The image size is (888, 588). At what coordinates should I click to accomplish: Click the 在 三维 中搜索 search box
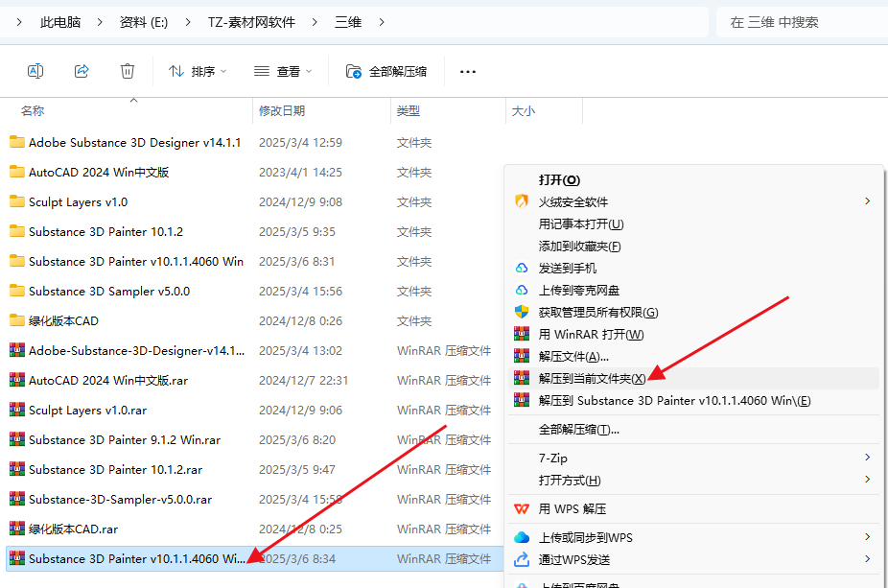pos(802,22)
